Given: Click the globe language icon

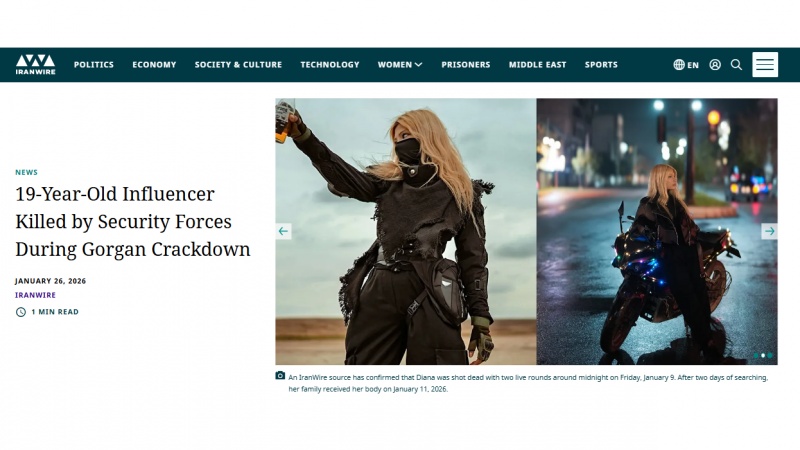Looking at the screenshot, I should pos(679,65).
